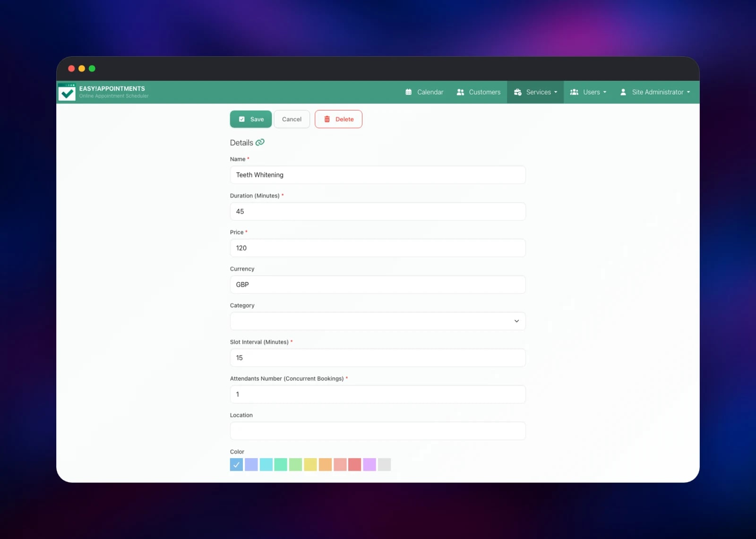
Task: Select the checked blue color swatch
Action: tap(236, 464)
